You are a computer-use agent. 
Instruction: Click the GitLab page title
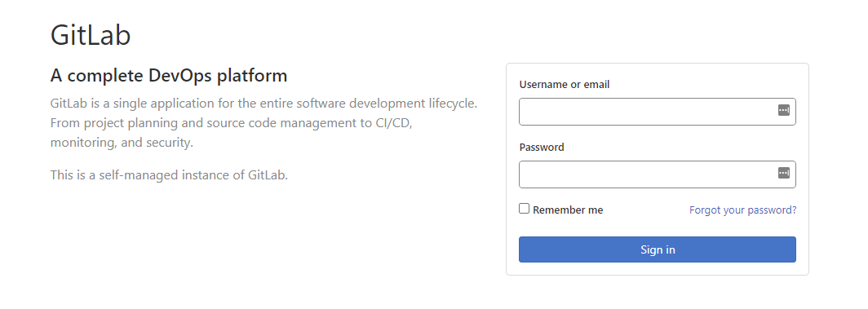click(x=91, y=35)
